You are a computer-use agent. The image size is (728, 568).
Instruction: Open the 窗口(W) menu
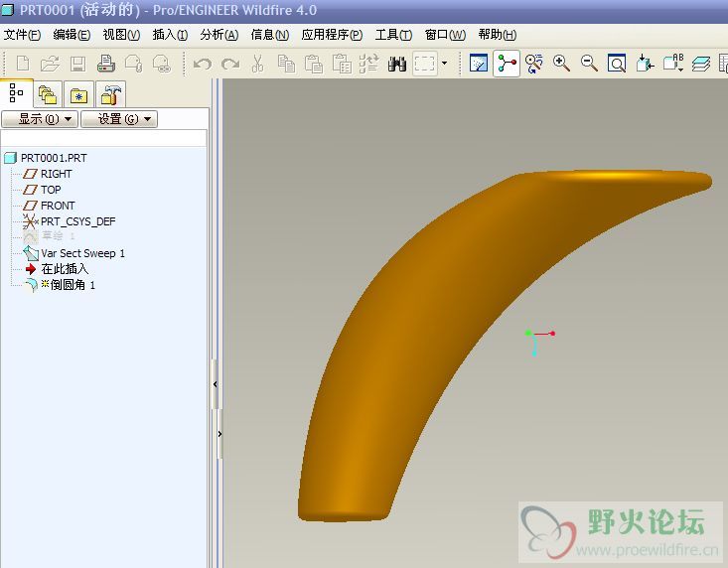[445, 35]
